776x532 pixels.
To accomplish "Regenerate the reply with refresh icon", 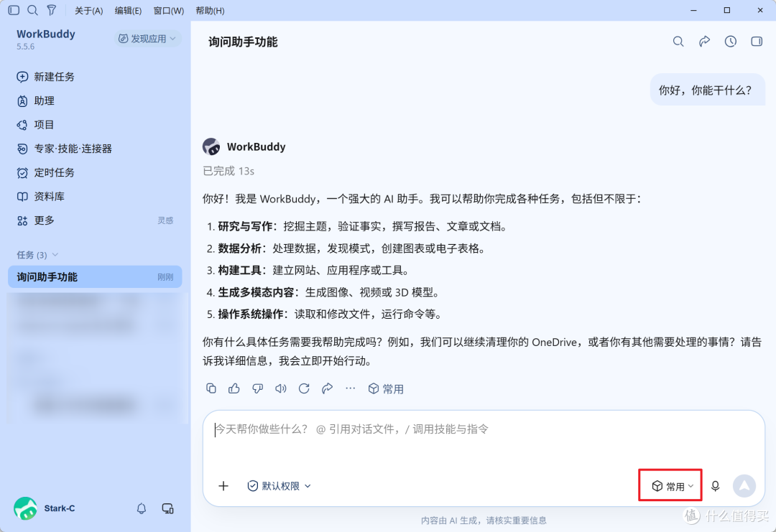I will (304, 388).
